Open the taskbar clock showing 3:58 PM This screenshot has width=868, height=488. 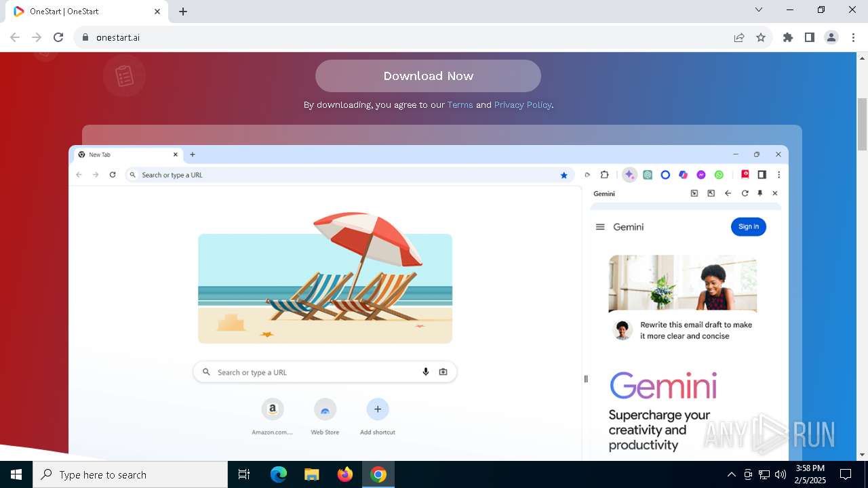[x=810, y=474]
